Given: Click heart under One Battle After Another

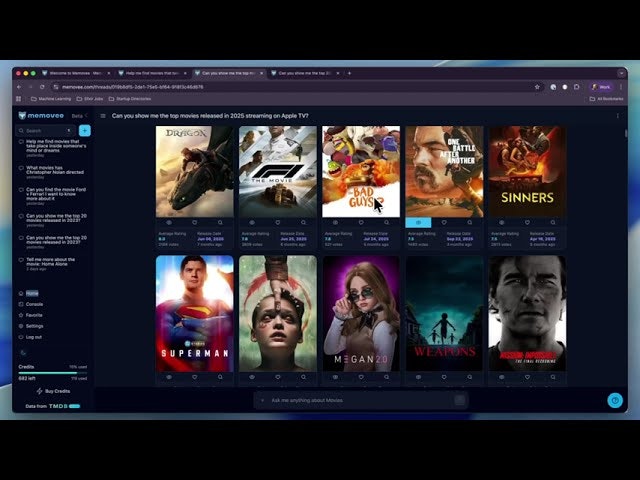Looking at the screenshot, I should pyautogui.click(x=444, y=222).
